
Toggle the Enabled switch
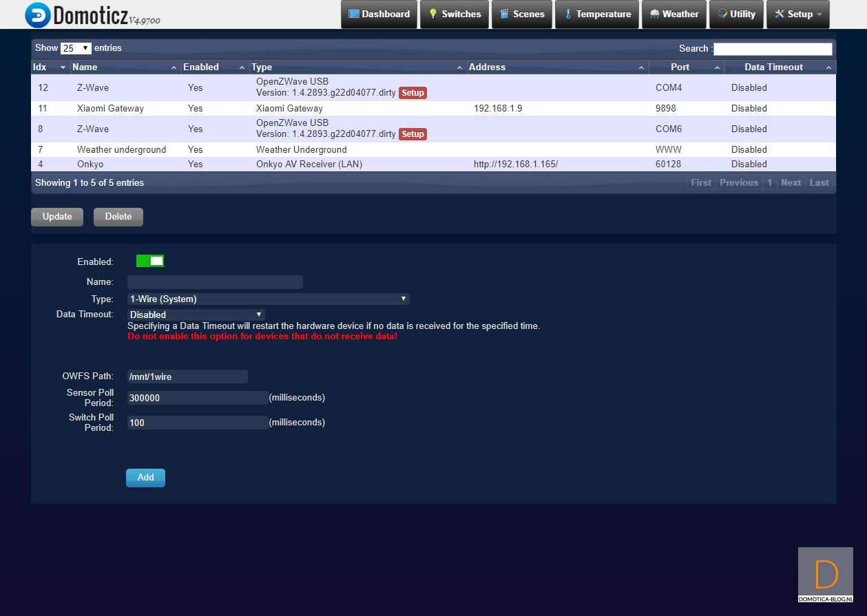click(x=150, y=261)
